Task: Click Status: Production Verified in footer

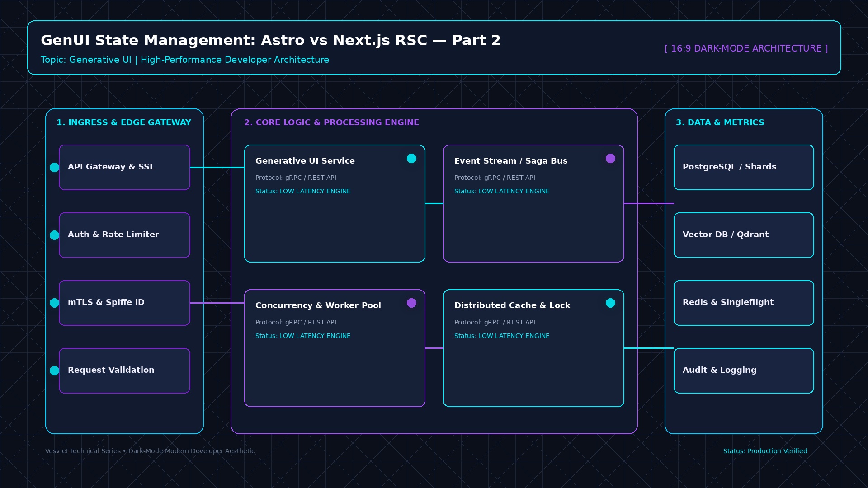Action: [x=765, y=451]
